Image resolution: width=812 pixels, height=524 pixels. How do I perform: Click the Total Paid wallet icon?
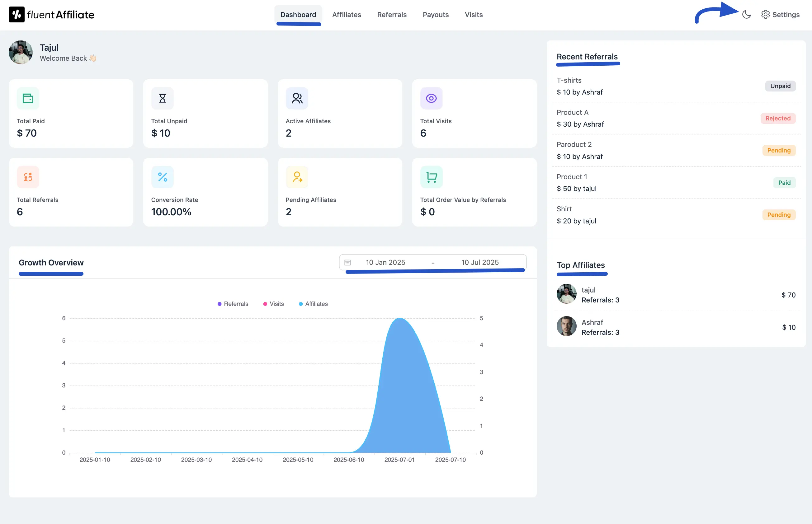click(28, 98)
